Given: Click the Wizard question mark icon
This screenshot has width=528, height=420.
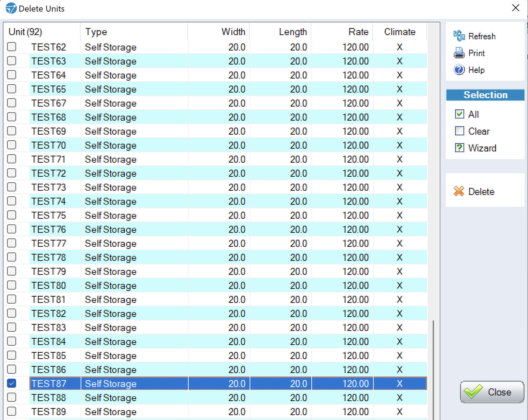Looking at the screenshot, I should click(459, 148).
